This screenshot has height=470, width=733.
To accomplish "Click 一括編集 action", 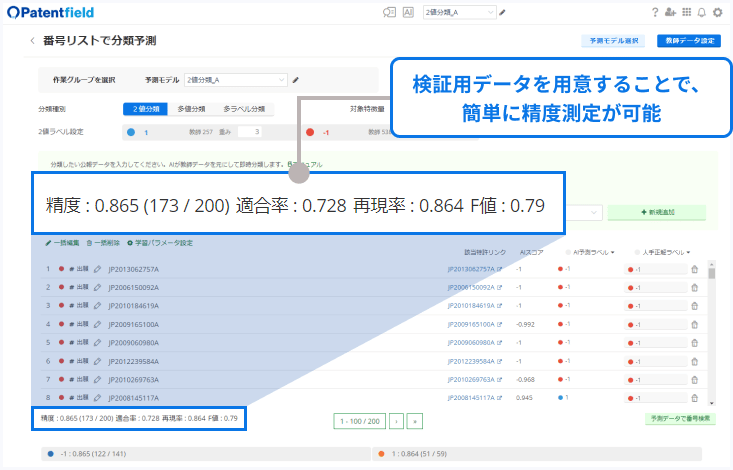I will pyautogui.click(x=62, y=243).
